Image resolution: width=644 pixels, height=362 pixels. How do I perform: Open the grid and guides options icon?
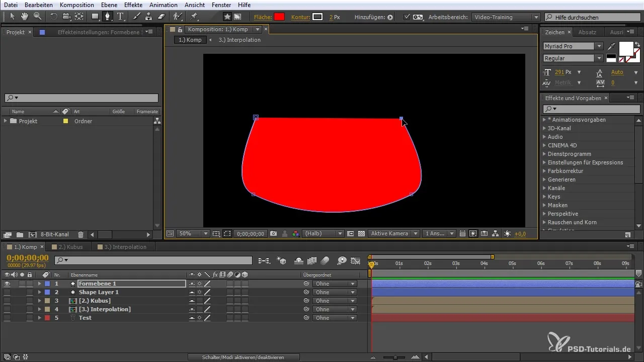(x=216, y=234)
